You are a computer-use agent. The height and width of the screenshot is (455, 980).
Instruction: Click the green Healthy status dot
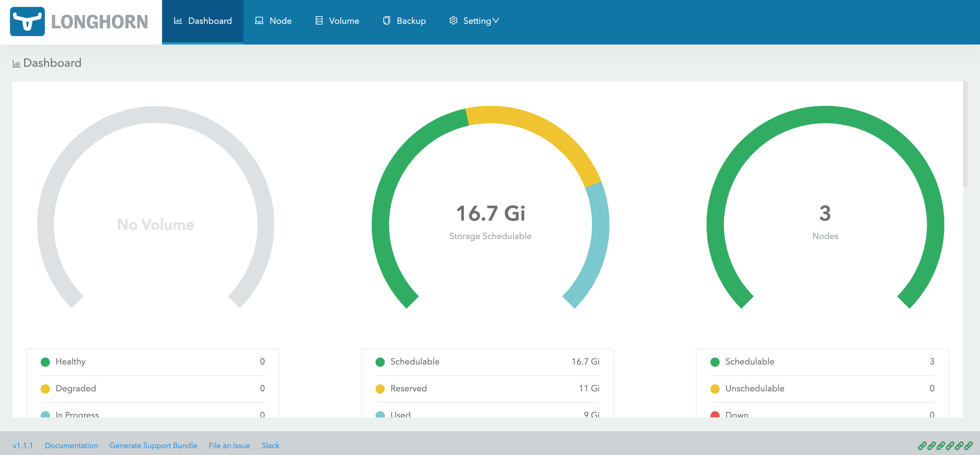(45, 361)
